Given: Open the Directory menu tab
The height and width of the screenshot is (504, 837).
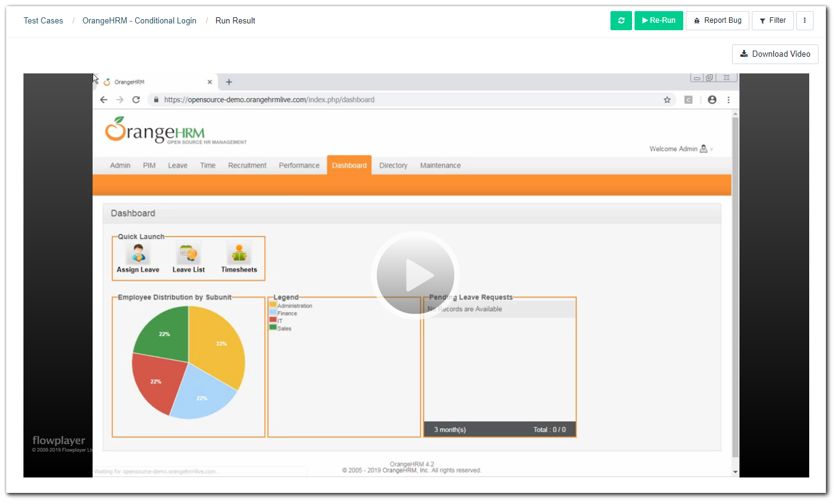Looking at the screenshot, I should coord(393,165).
